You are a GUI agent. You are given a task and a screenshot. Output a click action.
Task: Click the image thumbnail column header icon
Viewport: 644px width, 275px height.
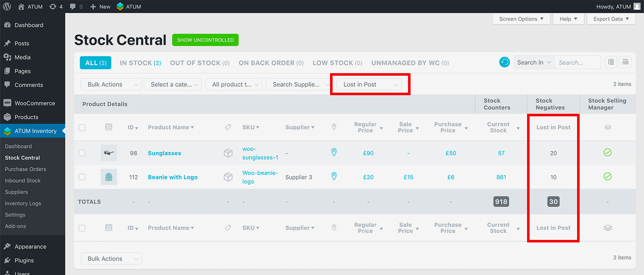[x=108, y=127]
